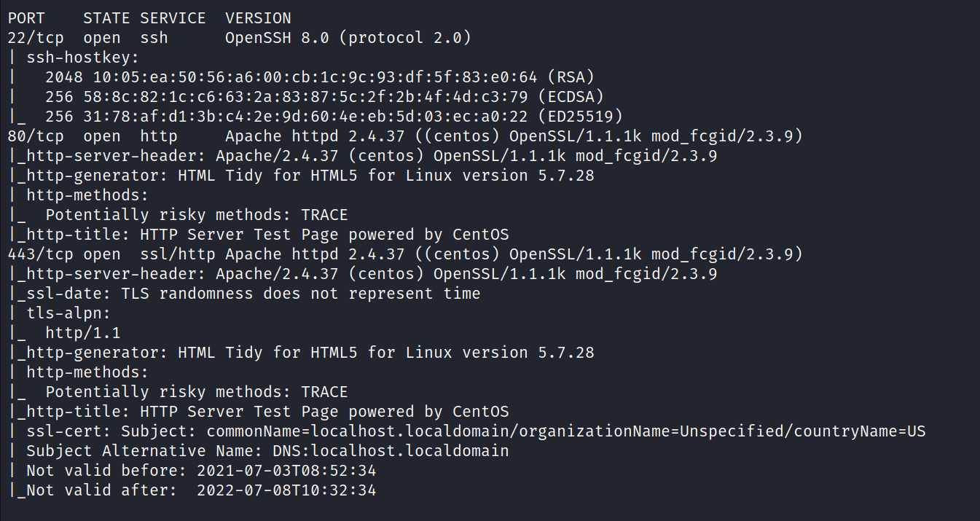
Task: Click the VERSION column header text
Action: (258, 18)
